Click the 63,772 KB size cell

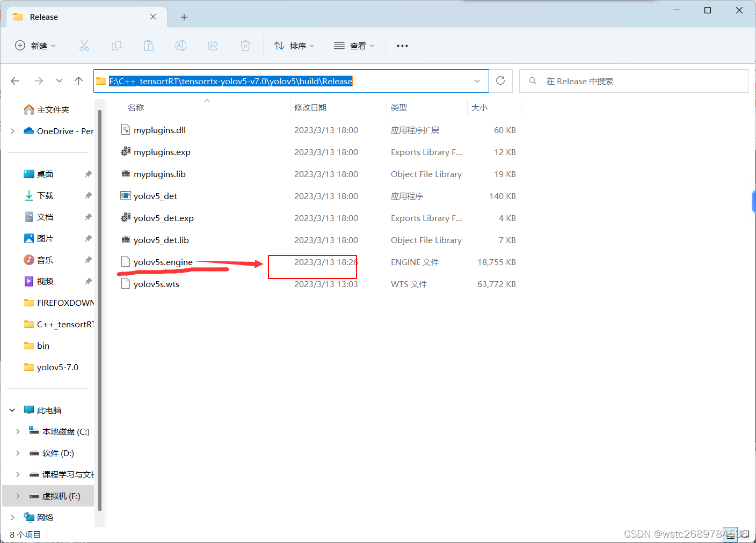tap(497, 284)
